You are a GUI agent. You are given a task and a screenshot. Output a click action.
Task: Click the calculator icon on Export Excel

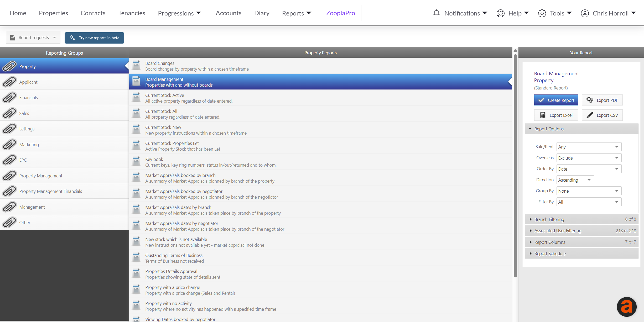543,115
